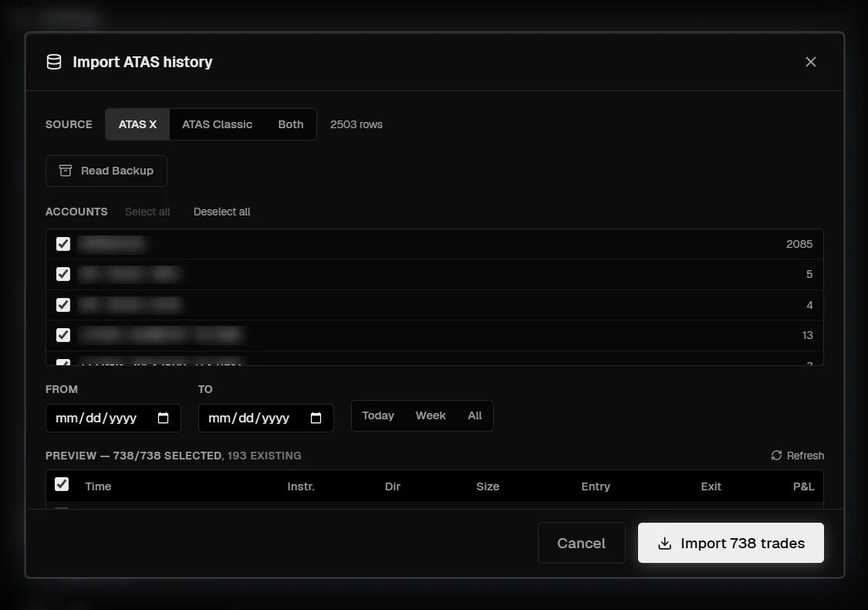Click the 2503 rows count text
This screenshot has width=868, height=610.
click(356, 124)
